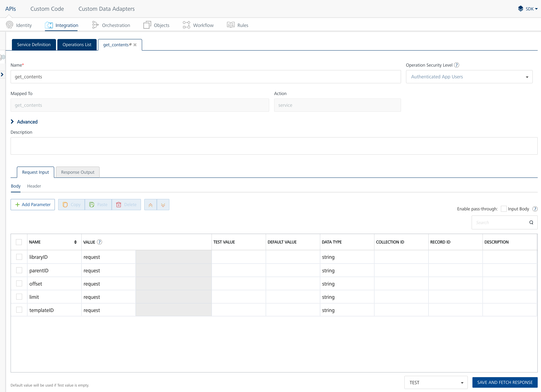541x392 pixels.
Task: Switch to the Response Output tab
Action: pos(77,172)
